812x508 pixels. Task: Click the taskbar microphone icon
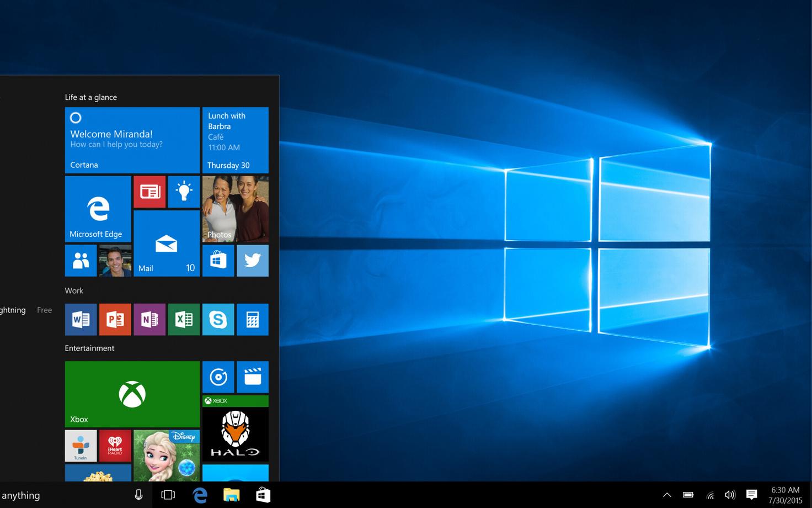click(138, 495)
